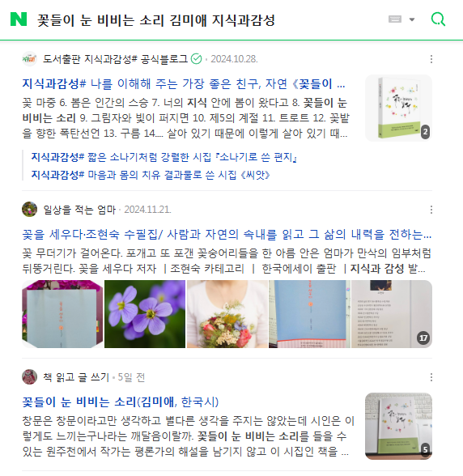This screenshot has height=476, width=463.
Task: Open the 나를 이해해 주는 가장 좋은 친구 post title
Action: coord(184,83)
